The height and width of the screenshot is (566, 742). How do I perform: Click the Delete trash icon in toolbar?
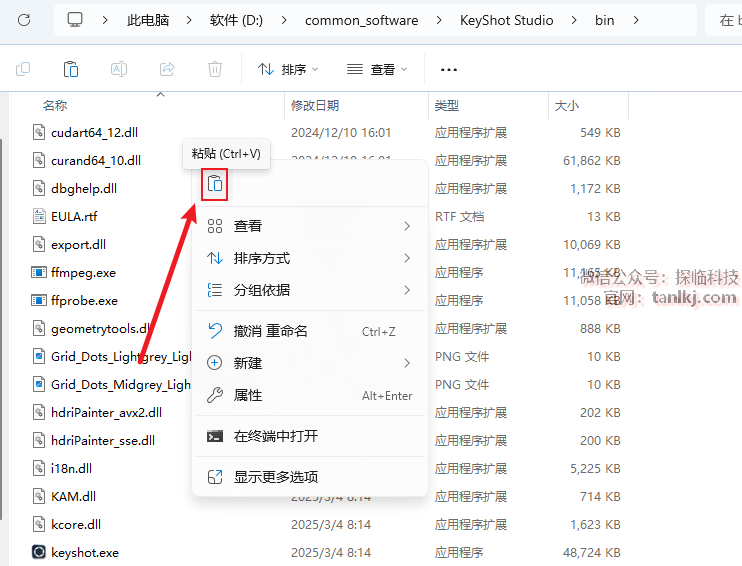[x=215, y=69]
